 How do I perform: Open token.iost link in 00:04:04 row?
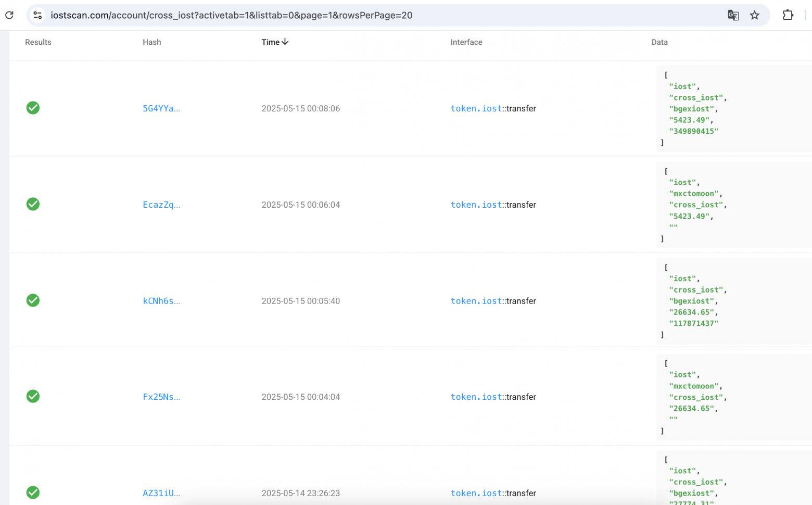476,397
